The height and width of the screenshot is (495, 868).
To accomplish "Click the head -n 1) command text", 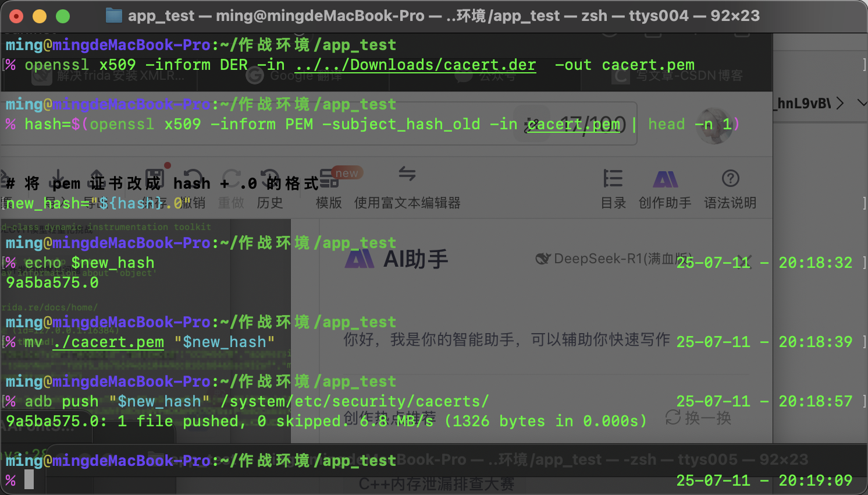I will coord(693,124).
